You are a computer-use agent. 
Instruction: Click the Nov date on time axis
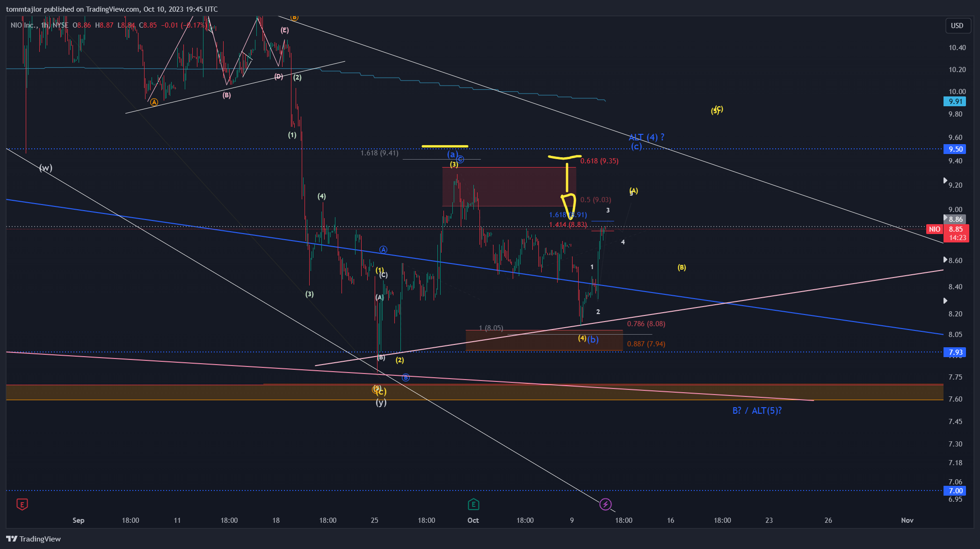907,520
